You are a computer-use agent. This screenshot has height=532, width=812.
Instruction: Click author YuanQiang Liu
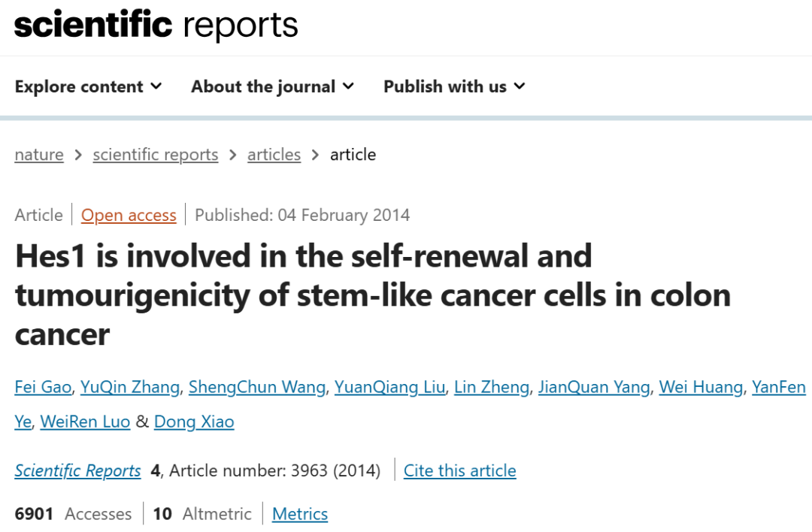pyautogui.click(x=389, y=387)
